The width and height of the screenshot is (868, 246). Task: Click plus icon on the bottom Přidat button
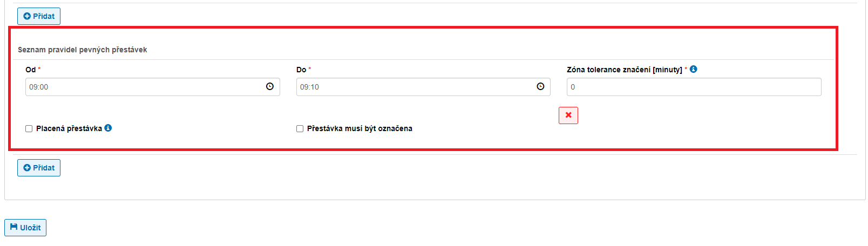coord(27,168)
